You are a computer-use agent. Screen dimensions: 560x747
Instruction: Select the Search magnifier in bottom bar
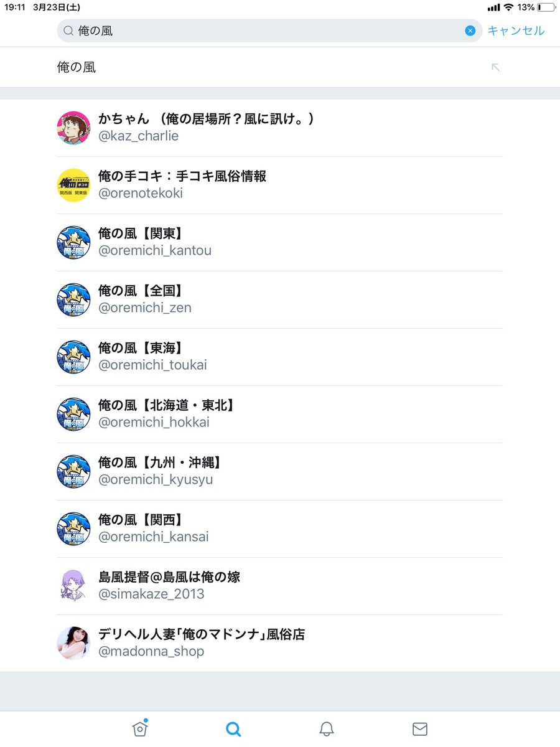click(x=233, y=729)
